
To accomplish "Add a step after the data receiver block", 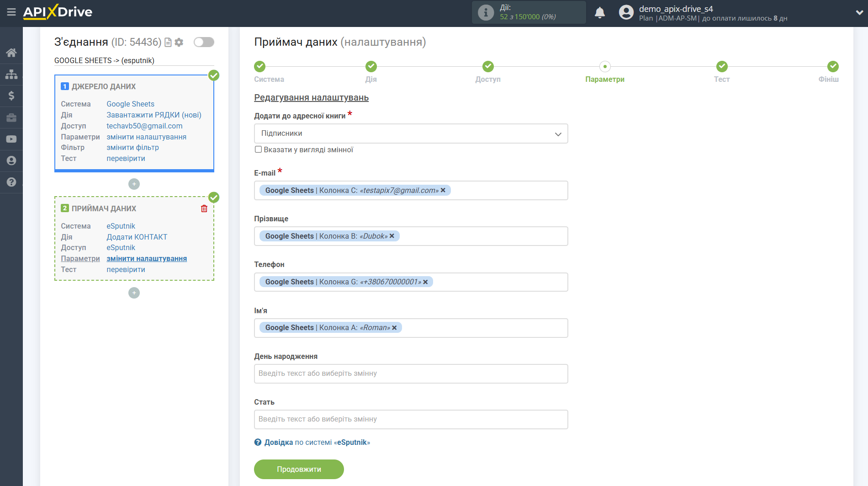I will tap(134, 293).
